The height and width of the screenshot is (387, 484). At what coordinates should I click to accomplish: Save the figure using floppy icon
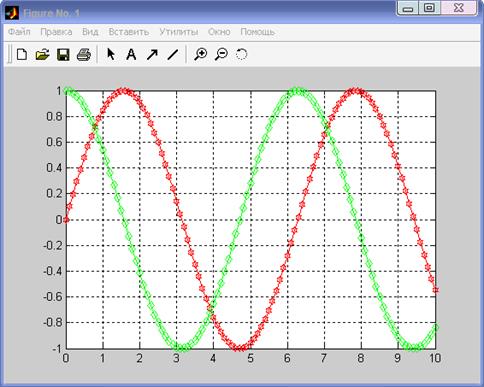(x=63, y=54)
